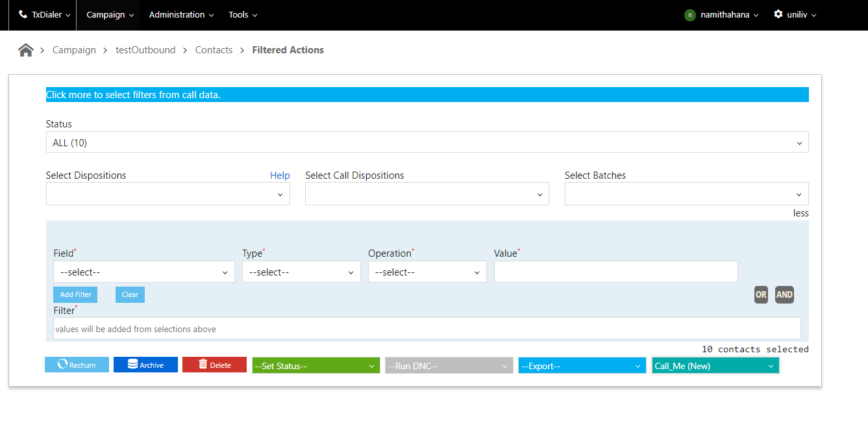Viewport: 868px width, 427px height.
Task: Open the Export dropdown
Action: tap(582, 366)
